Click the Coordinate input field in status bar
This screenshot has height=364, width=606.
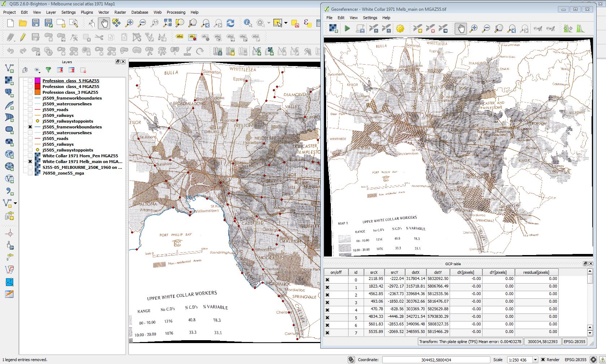coord(436,360)
